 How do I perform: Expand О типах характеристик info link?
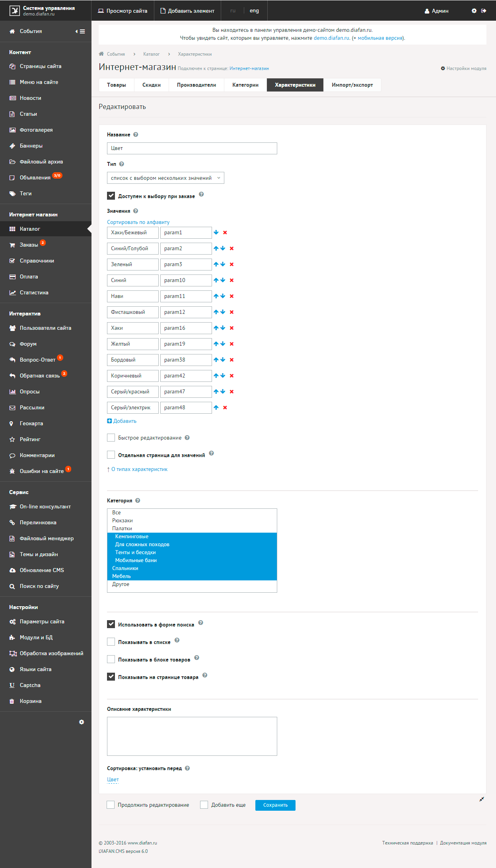click(x=139, y=469)
